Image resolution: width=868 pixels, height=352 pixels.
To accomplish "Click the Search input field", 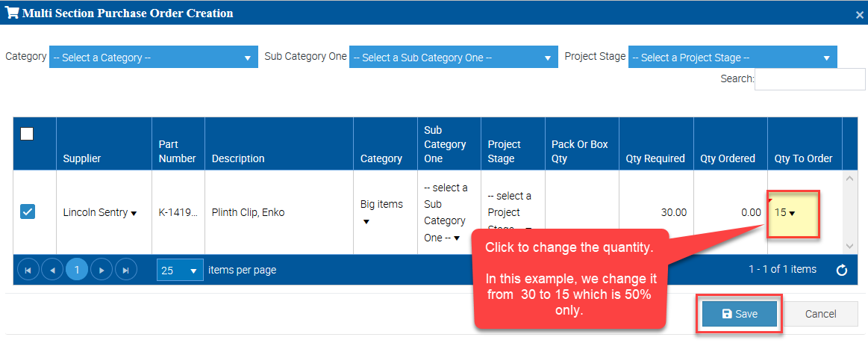I will [809, 78].
